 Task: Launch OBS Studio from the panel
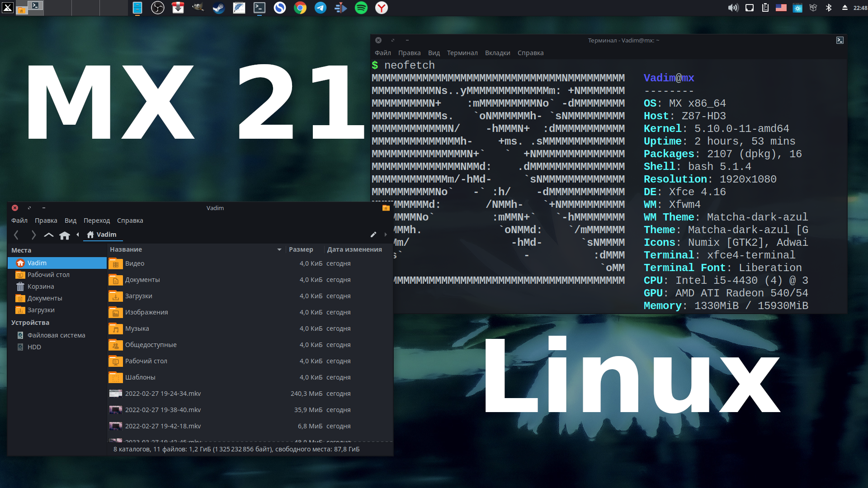click(x=157, y=8)
